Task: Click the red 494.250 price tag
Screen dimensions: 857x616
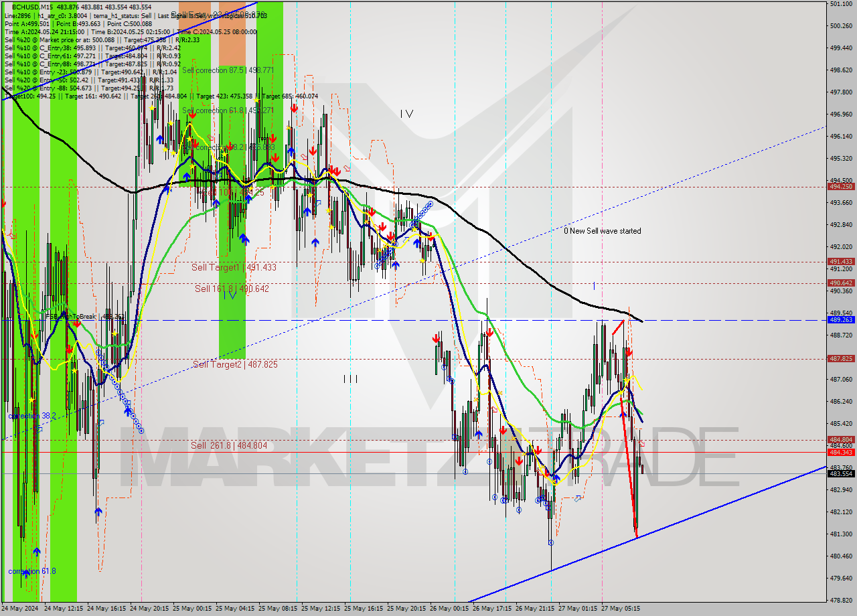Action: pos(841,186)
